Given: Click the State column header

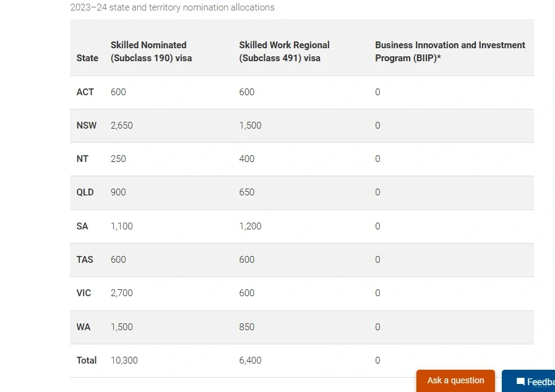Looking at the screenshot, I should pyautogui.click(x=87, y=58).
